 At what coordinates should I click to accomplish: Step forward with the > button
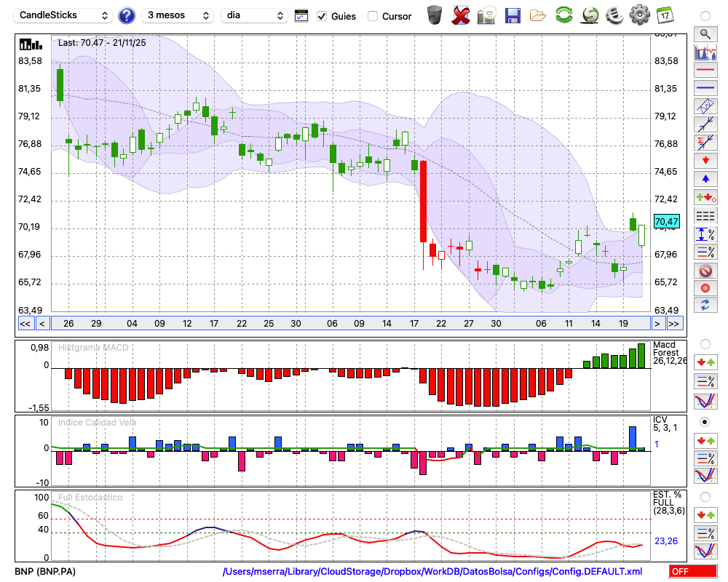tap(657, 324)
